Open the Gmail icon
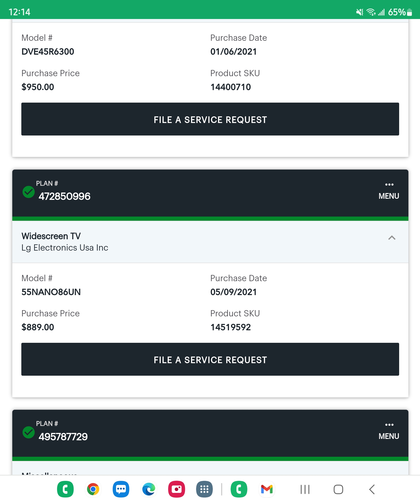 [x=267, y=489]
